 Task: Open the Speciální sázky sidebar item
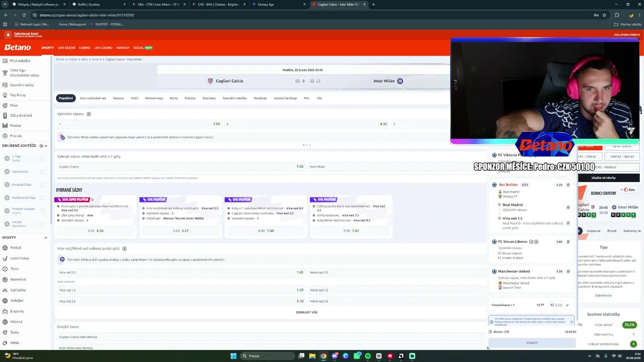coord(22,85)
